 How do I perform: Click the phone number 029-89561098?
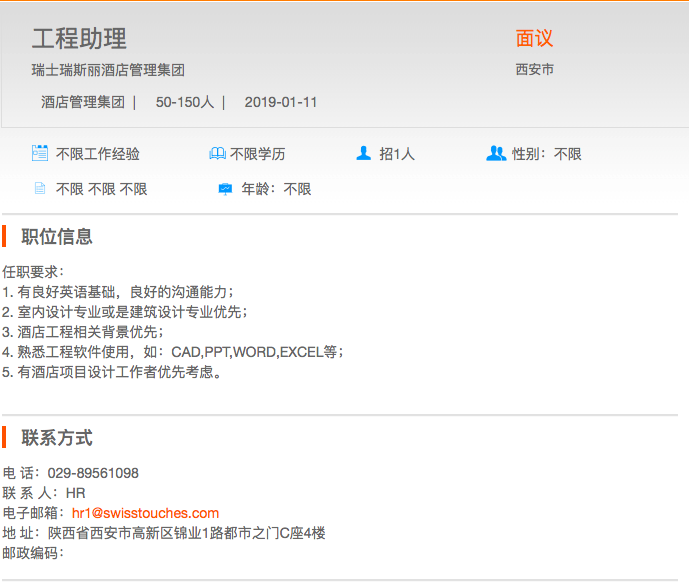click(93, 473)
